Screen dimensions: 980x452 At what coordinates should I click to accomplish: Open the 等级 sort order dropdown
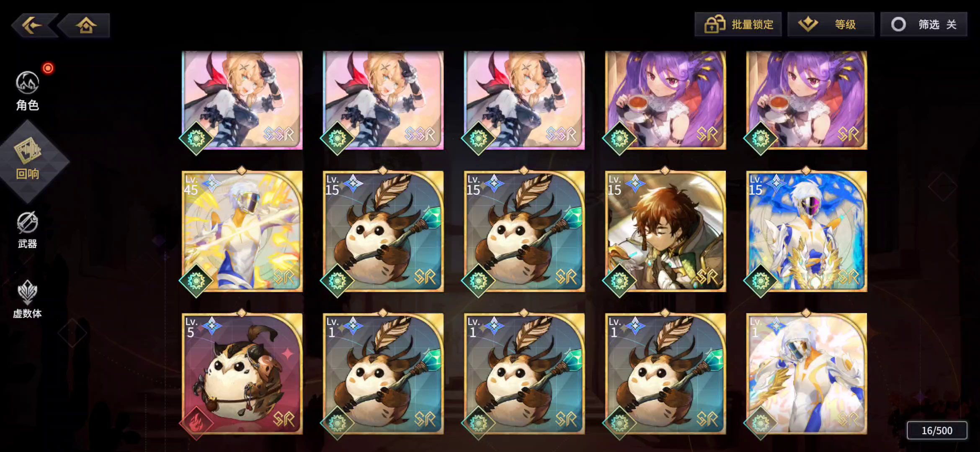click(831, 24)
